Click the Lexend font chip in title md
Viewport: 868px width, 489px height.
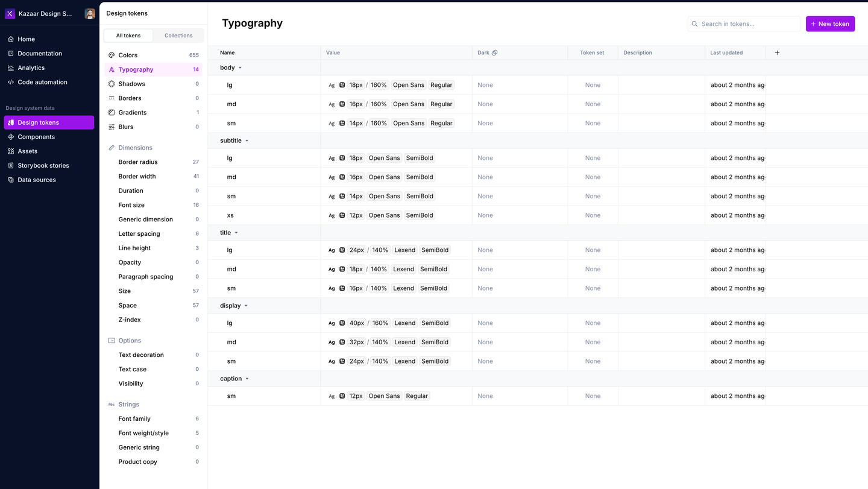point(403,269)
